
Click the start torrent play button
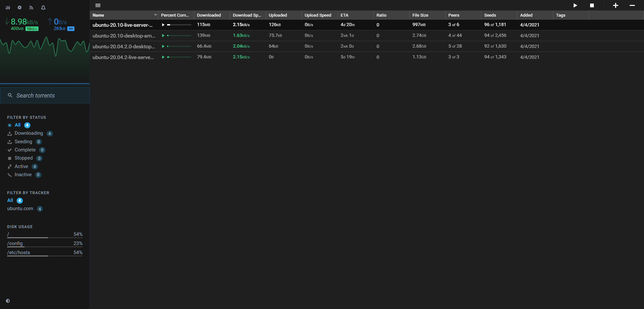click(x=575, y=6)
